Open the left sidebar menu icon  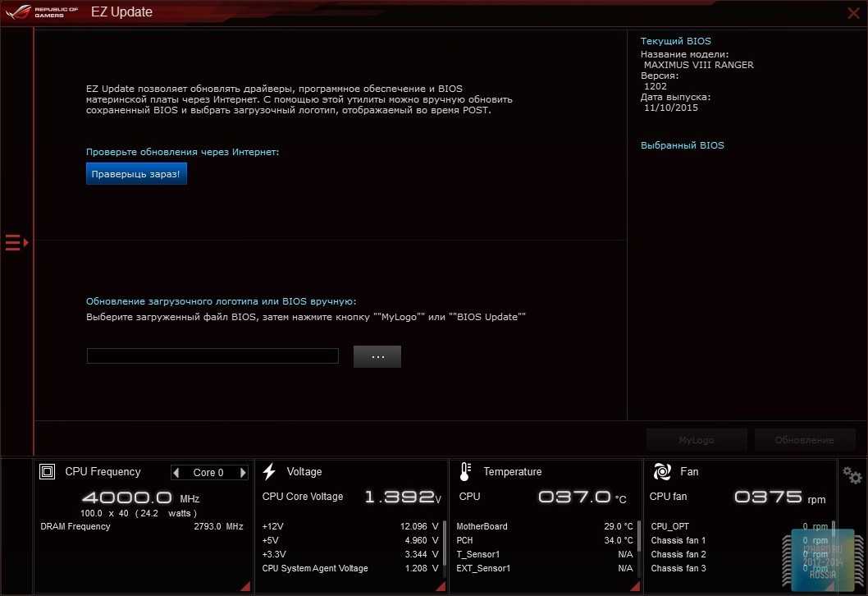pyautogui.click(x=16, y=242)
